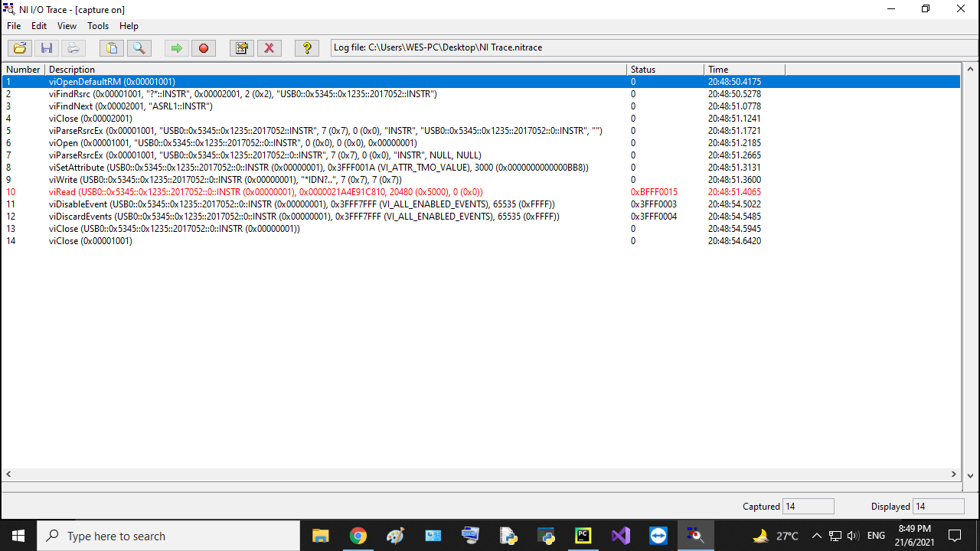Click the Print toolbar icon
This screenshot has height=551, width=980.
[73, 48]
